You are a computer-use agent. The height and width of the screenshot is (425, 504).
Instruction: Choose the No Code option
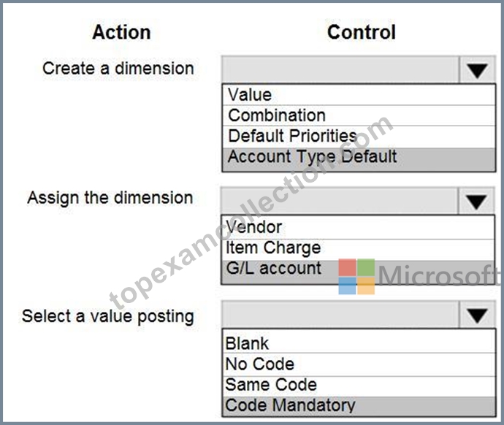coord(359,364)
